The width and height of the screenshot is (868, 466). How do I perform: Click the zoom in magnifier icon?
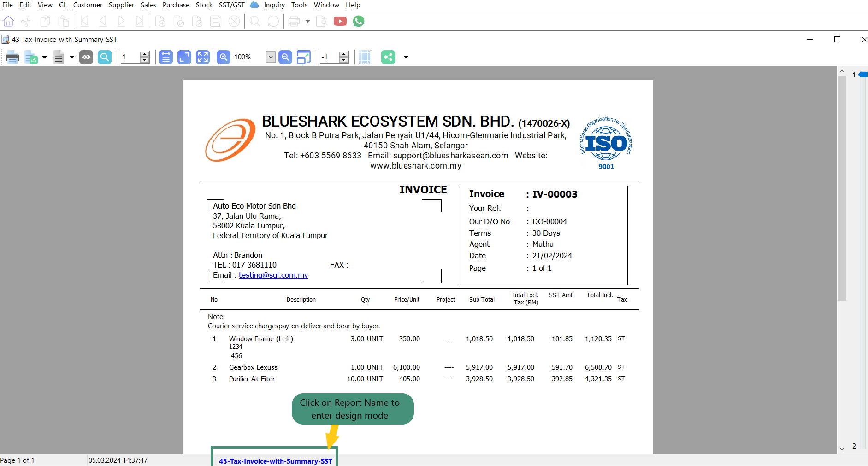coord(224,57)
